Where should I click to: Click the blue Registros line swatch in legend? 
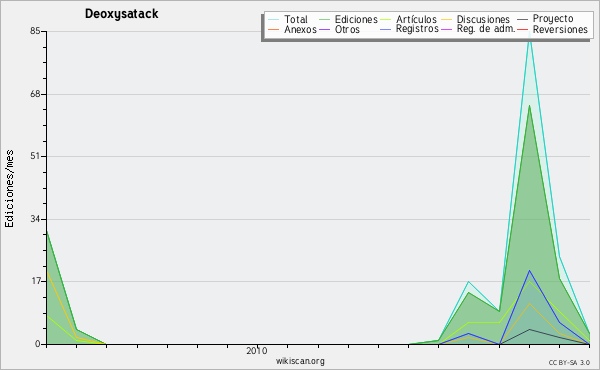coord(386,29)
